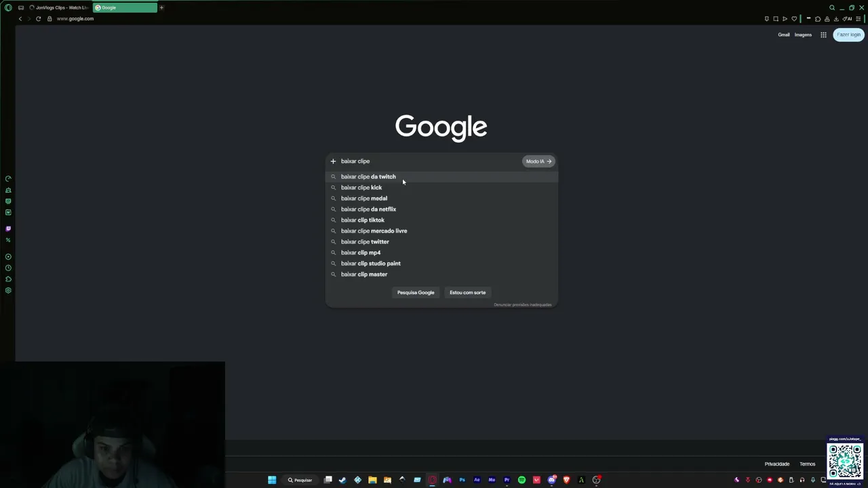This screenshot has height=488, width=868.
Task: Select suggestion 'baixar clipe da twitch'
Action: click(441, 177)
